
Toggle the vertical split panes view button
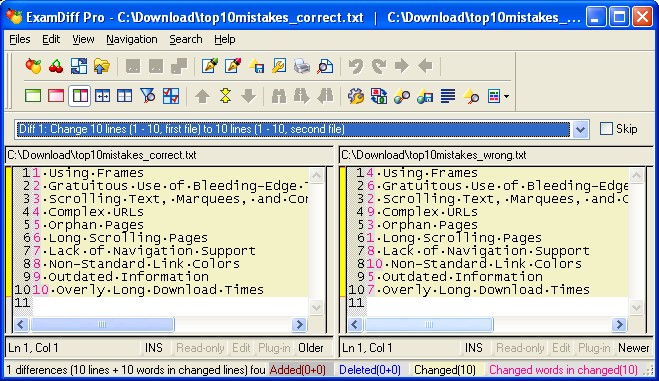point(79,96)
